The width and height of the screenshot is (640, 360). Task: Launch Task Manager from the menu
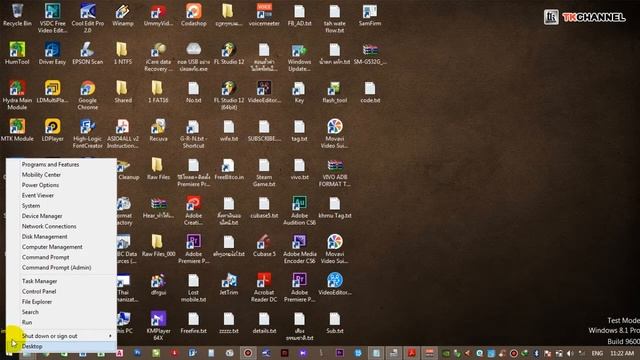click(x=40, y=281)
